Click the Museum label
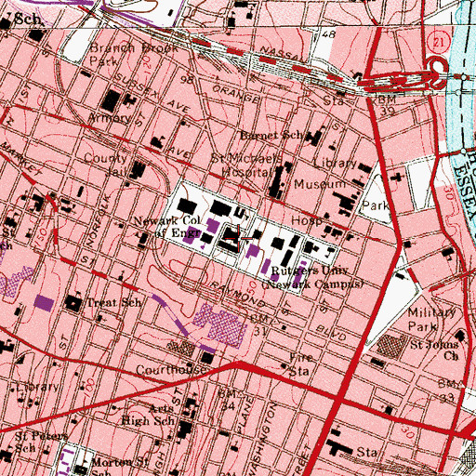This screenshot has width=476, height=476. [319, 184]
